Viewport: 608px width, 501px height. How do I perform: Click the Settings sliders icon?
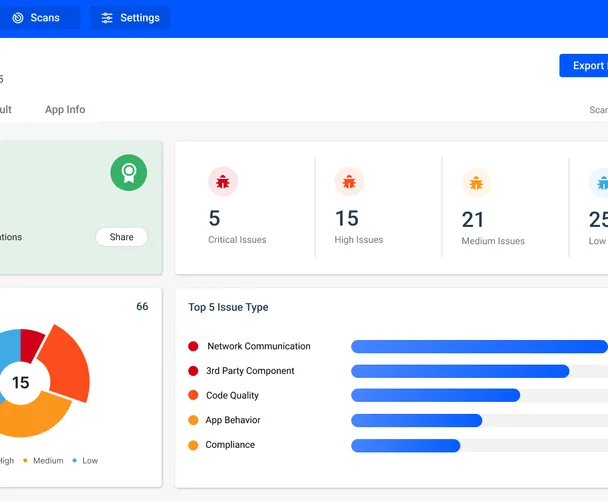107,18
